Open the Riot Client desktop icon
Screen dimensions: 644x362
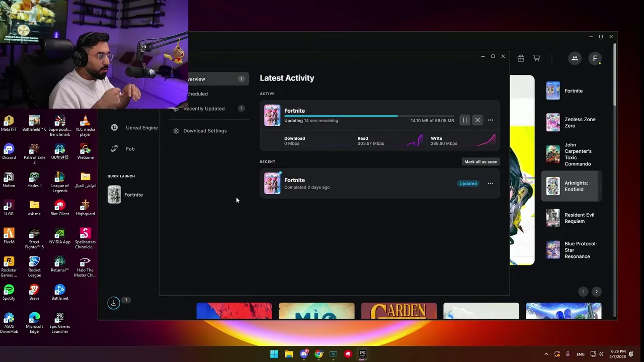(x=60, y=208)
